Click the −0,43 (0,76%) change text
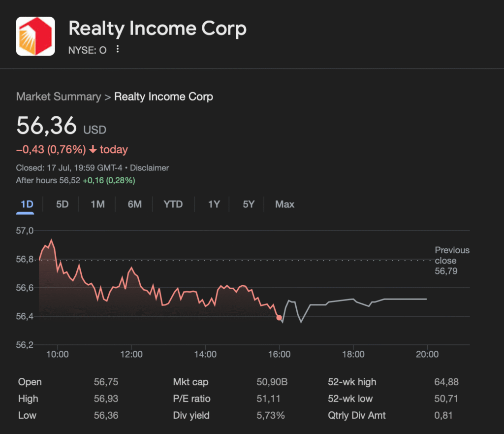The width and height of the screenshot is (504, 434). [x=51, y=150]
